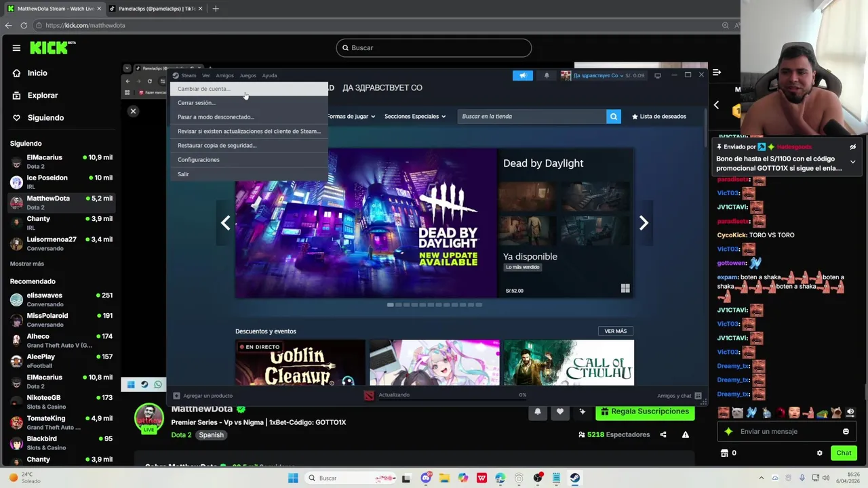Open the Windows Start menu

293,478
